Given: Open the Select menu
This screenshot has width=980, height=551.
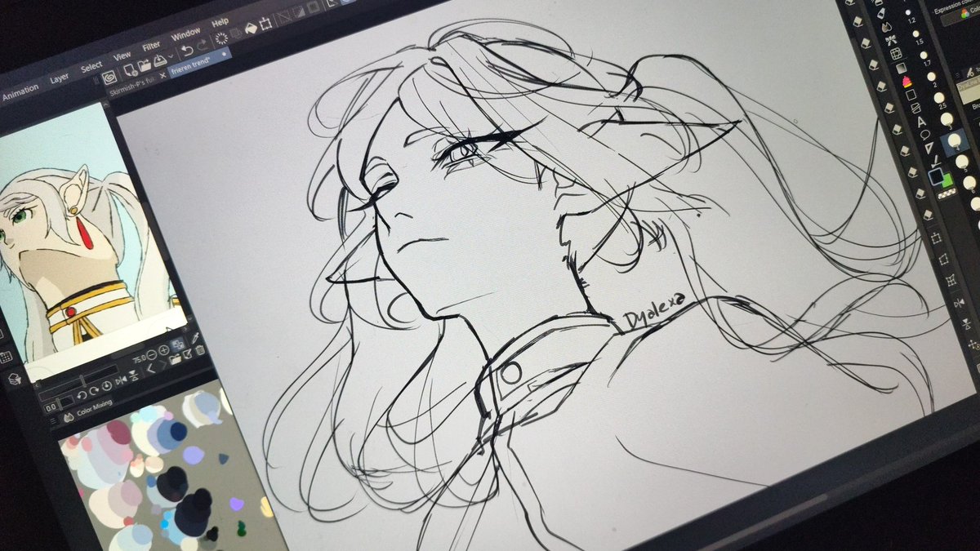Looking at the screenshot, I should click(91, 67).
